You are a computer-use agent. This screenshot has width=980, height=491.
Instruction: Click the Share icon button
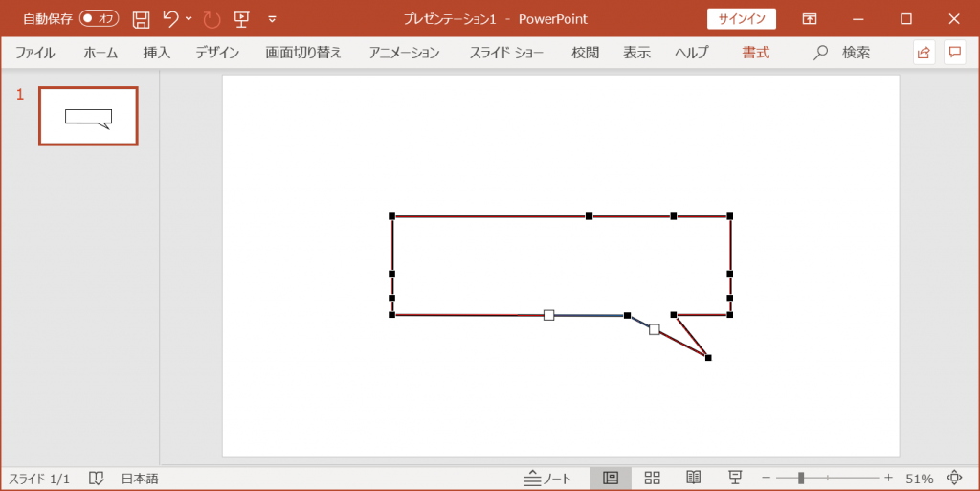pyautogui.click(x=924, y=53)
